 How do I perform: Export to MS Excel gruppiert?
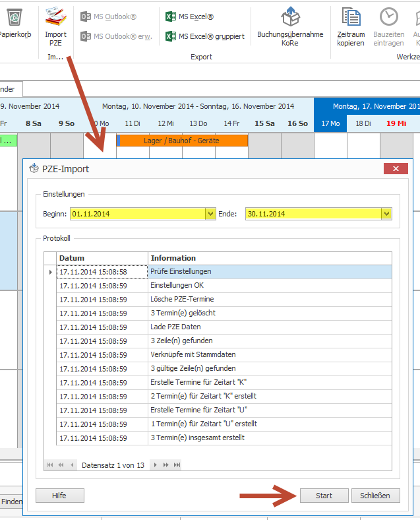tap(204, 36)
